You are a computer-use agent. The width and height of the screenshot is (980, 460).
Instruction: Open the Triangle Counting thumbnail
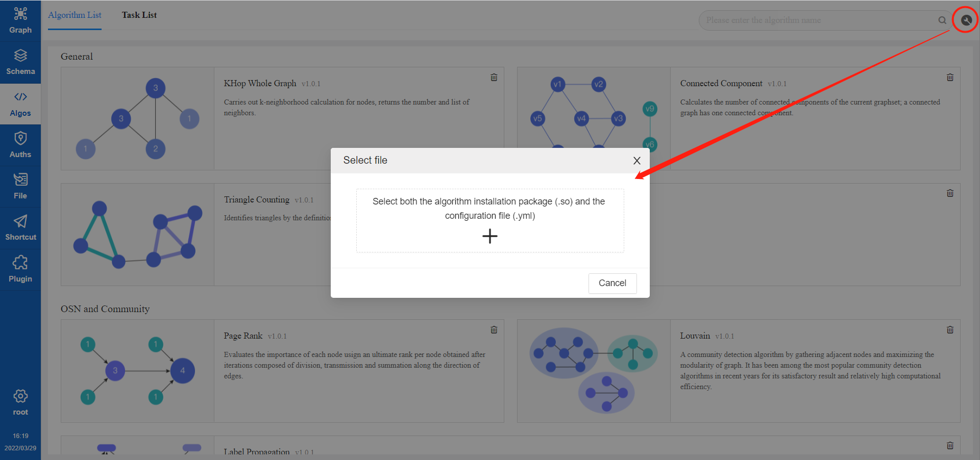pos(137,235)
